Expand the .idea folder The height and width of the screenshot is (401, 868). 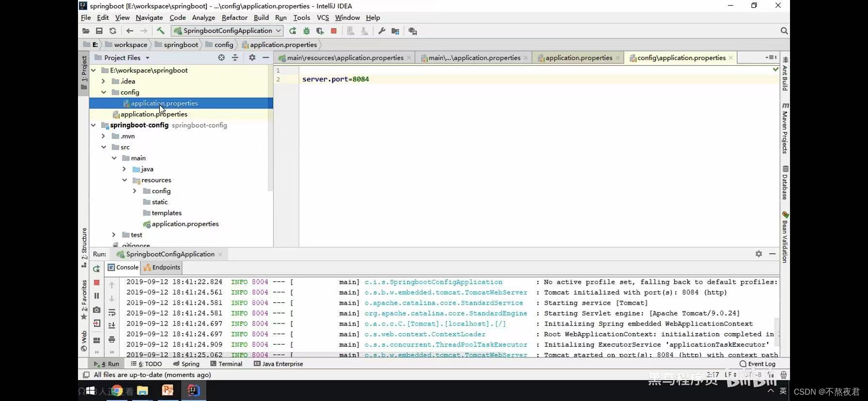click(x=103, y=81)
